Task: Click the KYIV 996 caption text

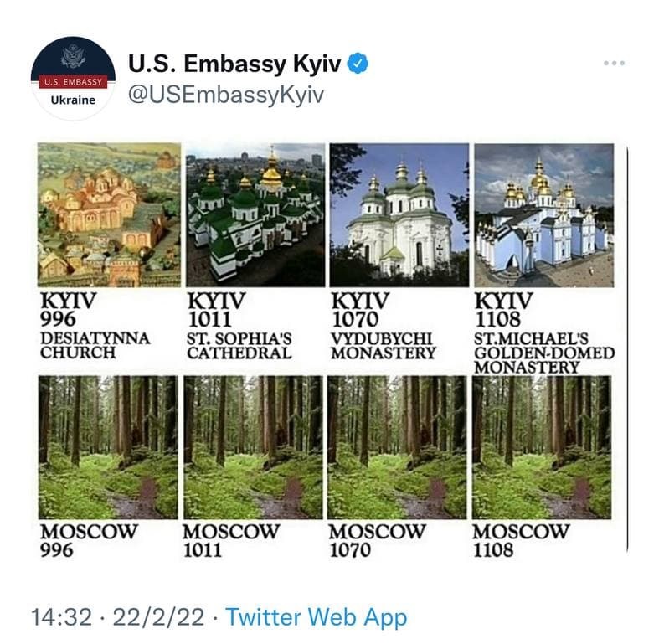Action: 69,310
